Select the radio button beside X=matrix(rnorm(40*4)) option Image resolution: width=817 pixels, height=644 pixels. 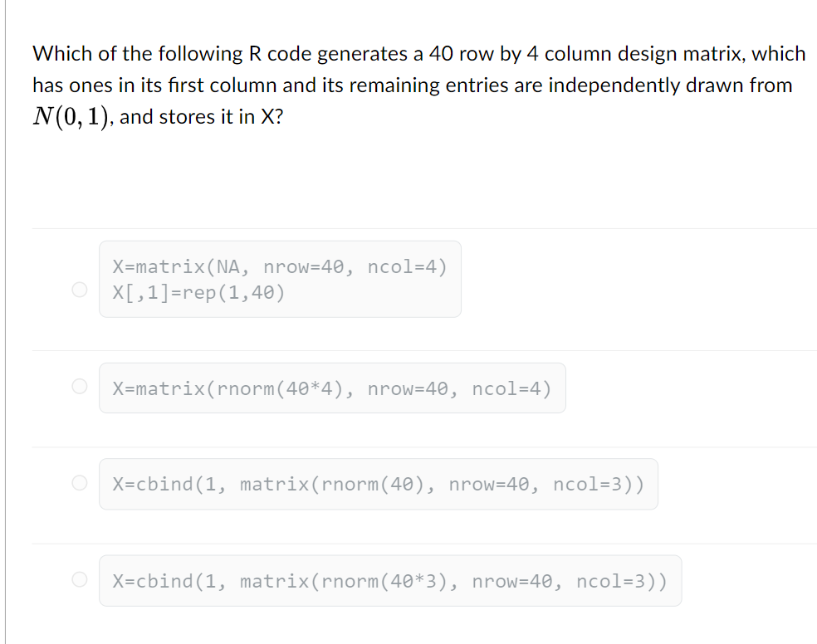[79, 386]
